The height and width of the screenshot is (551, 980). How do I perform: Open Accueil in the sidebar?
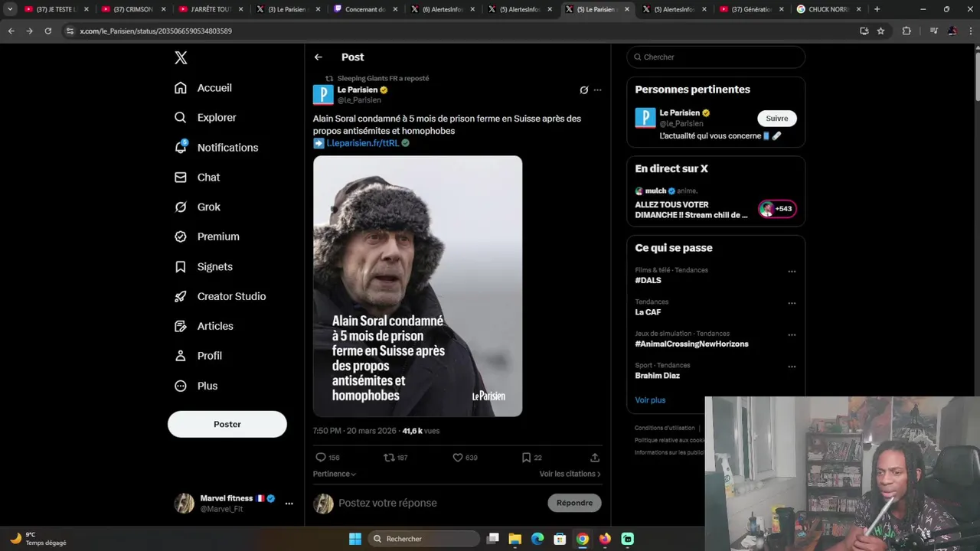203,88
